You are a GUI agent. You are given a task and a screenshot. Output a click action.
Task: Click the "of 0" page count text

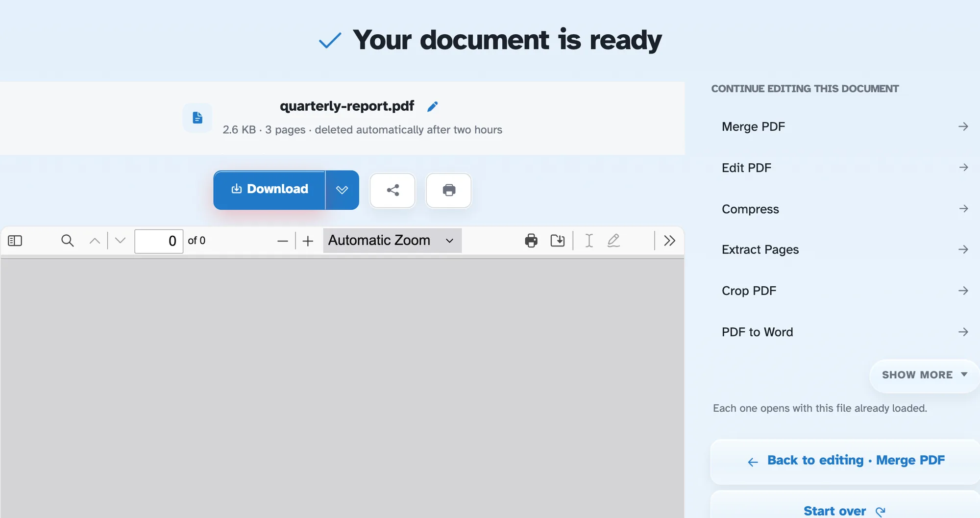196,241
